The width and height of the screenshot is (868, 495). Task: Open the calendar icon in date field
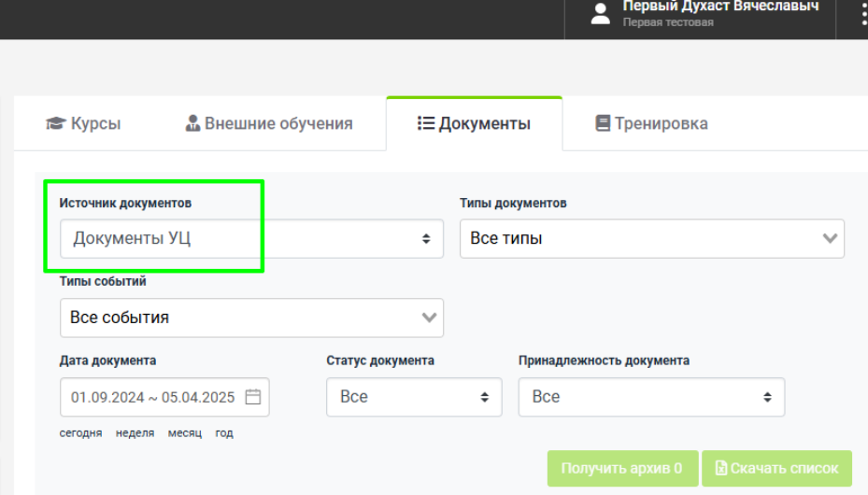coord(253,397)
